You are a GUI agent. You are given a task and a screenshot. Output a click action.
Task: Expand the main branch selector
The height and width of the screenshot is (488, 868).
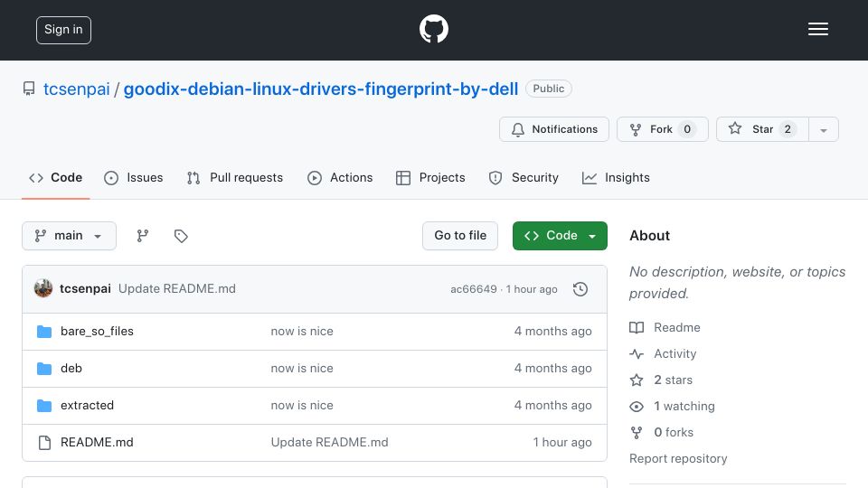click(70, 236)
